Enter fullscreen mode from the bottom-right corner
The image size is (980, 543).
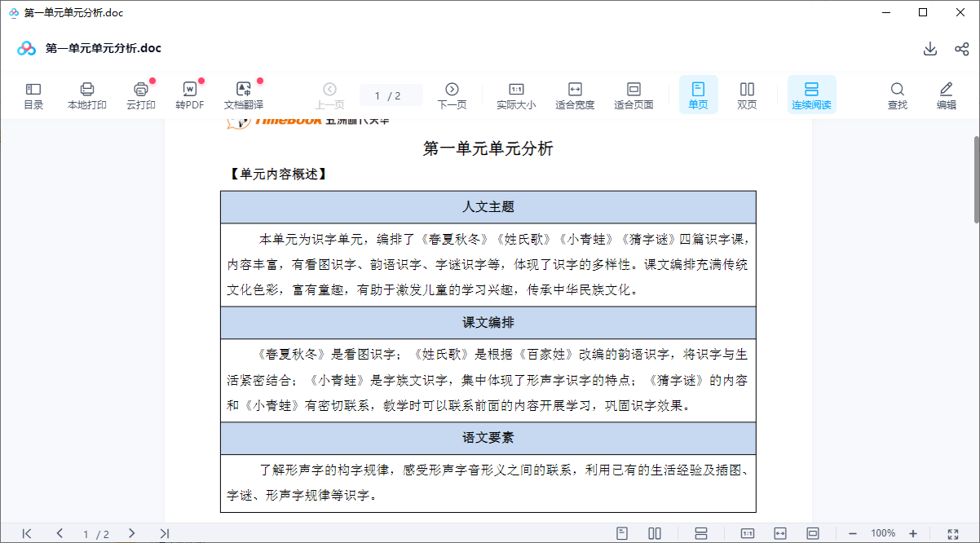pos(954,533)
